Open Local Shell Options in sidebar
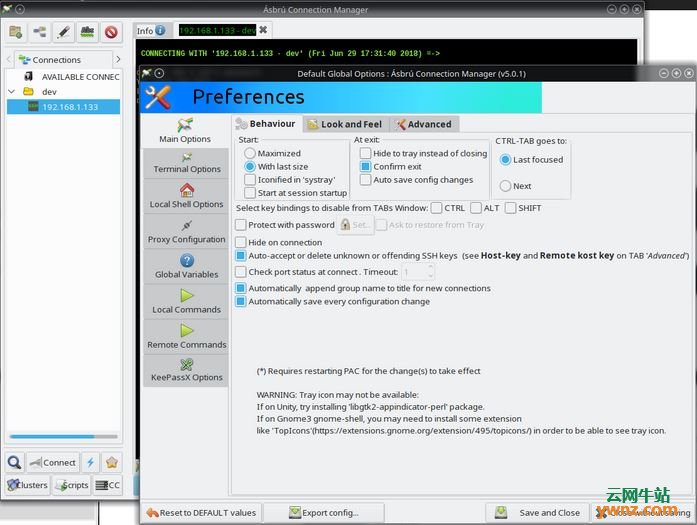This screenshot has height=525, width=697. pos(186,196)
